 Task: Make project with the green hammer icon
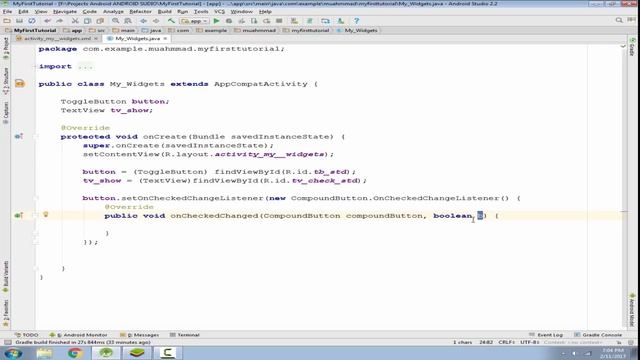point(171,21)
